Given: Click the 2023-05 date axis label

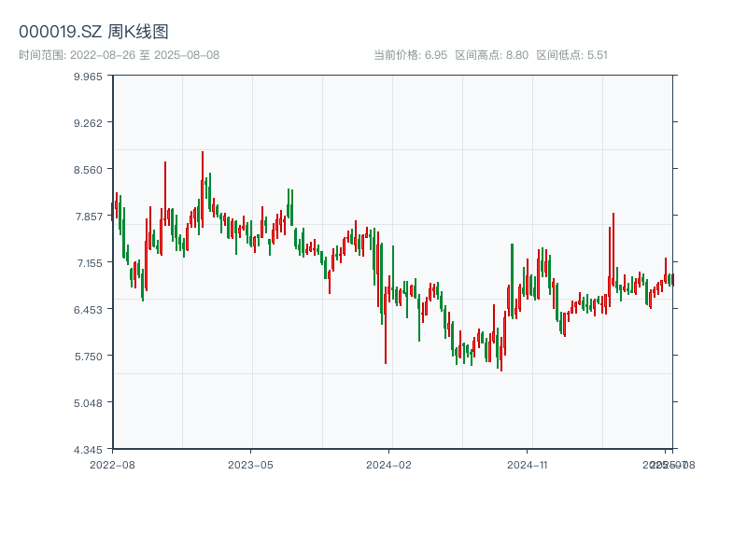Looking at the screenshot, I should [250, 464].
